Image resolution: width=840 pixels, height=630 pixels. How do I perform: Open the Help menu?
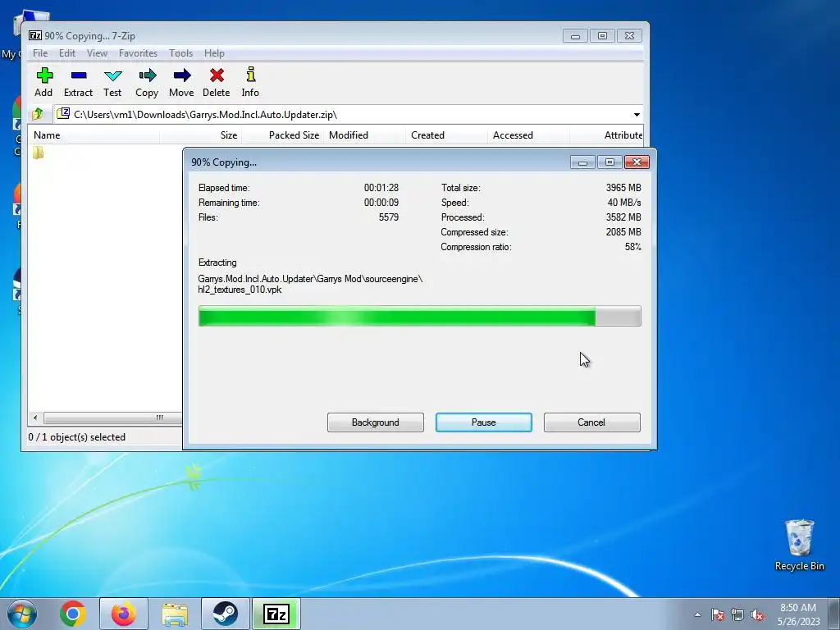pyautogui.click(x=214, y=53)
